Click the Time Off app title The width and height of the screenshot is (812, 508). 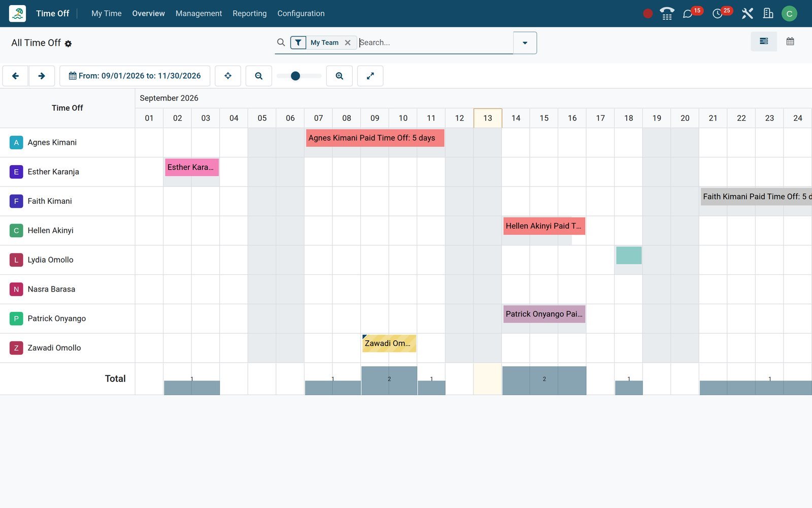coord(53,13)
